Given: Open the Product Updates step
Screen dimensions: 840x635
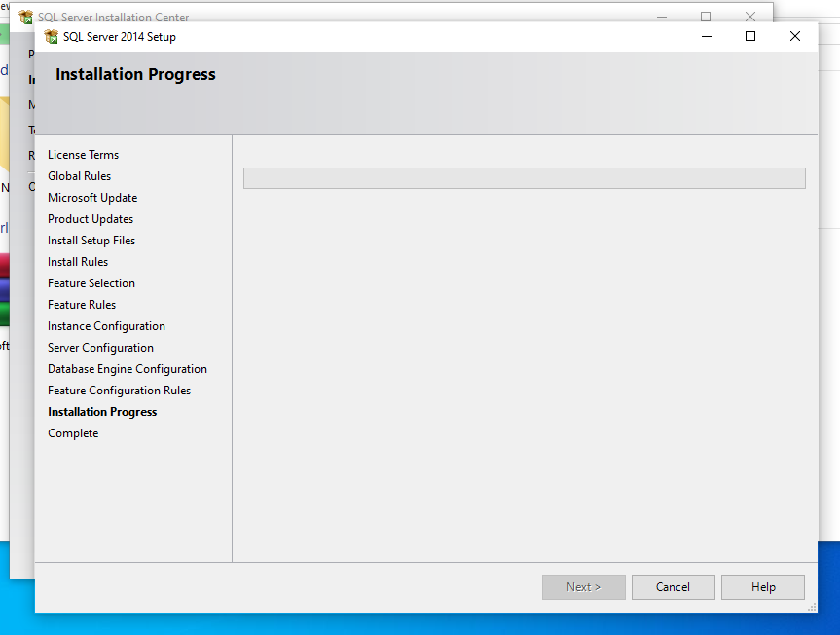Looking at the screenshot, I should [91, 219].
